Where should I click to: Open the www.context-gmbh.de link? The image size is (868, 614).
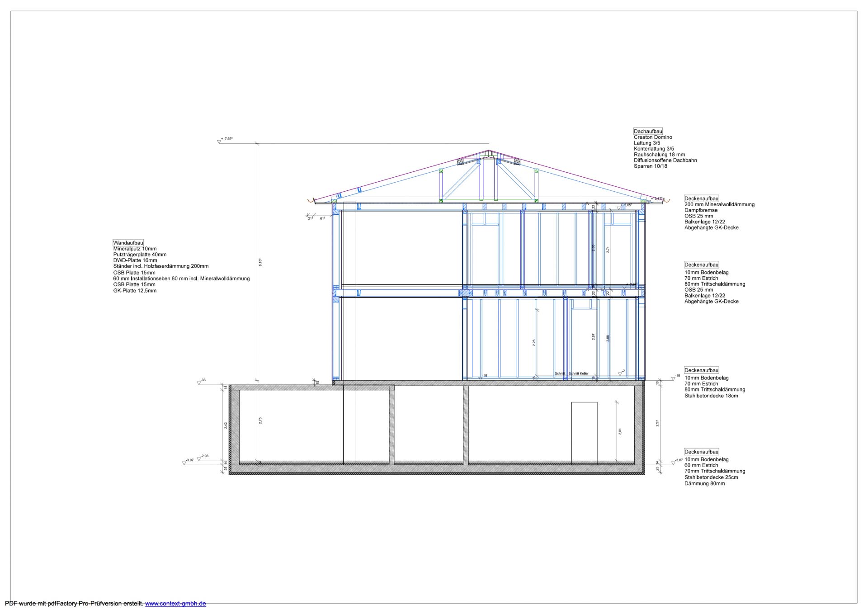pos(175,604)
